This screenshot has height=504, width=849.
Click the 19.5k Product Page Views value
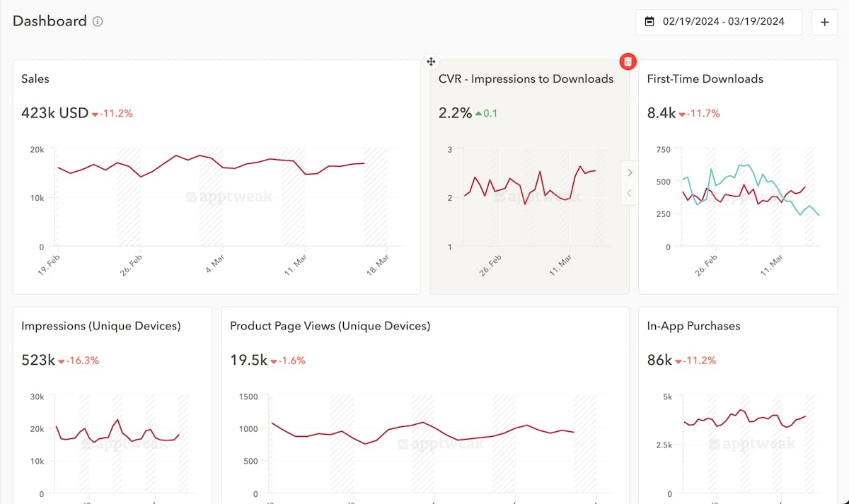click(x=248, y=361)
